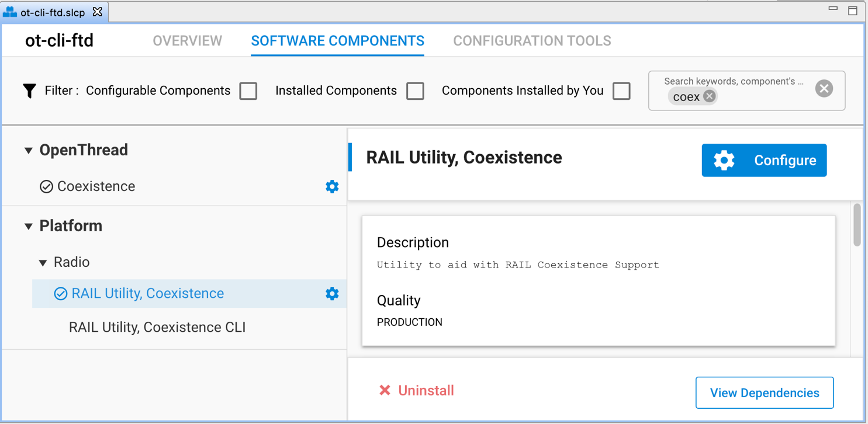Image resolution: width=868 pixels, height=424 pixels.
Task: Open View Dependencies
Action: click(x=764, y=393)
